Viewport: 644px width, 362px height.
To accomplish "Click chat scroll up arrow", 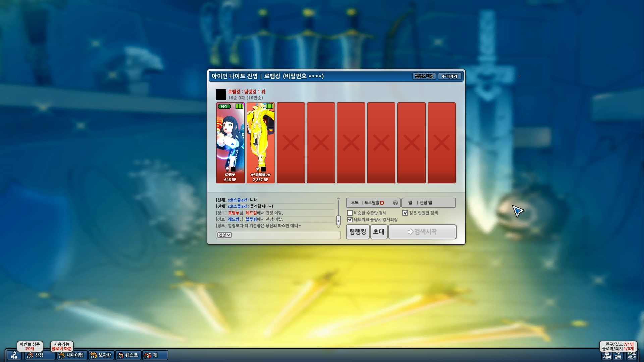I will click(x=338, y=199).
